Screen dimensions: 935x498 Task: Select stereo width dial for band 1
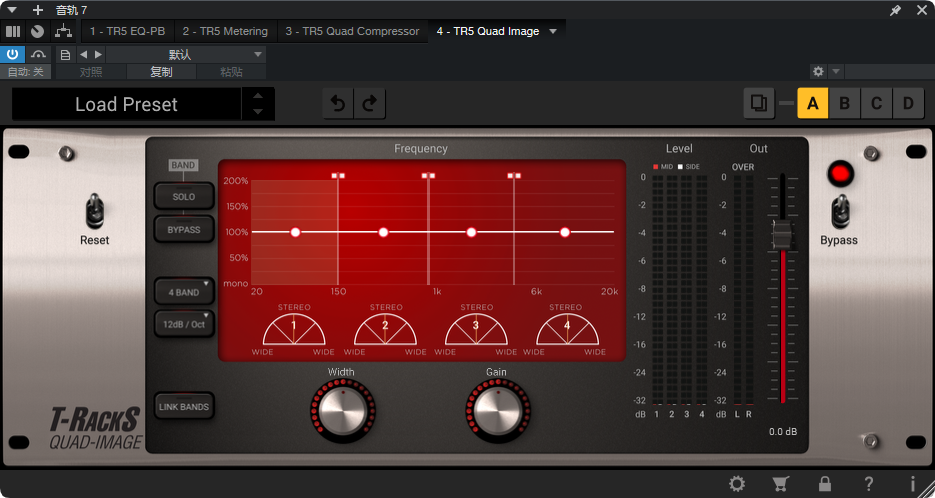click(294, 330)
